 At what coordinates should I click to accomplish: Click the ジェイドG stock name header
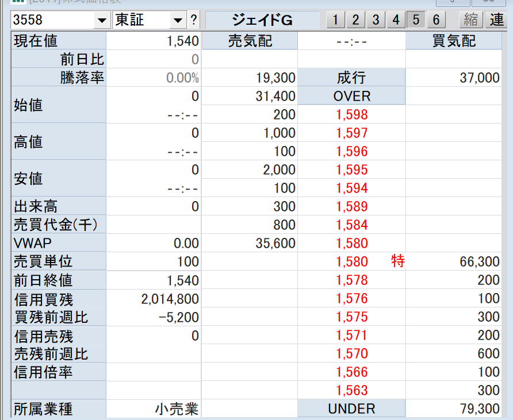[262, 21]
